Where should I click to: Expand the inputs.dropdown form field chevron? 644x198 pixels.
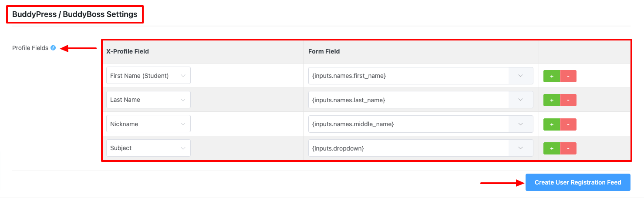[521, 148]
